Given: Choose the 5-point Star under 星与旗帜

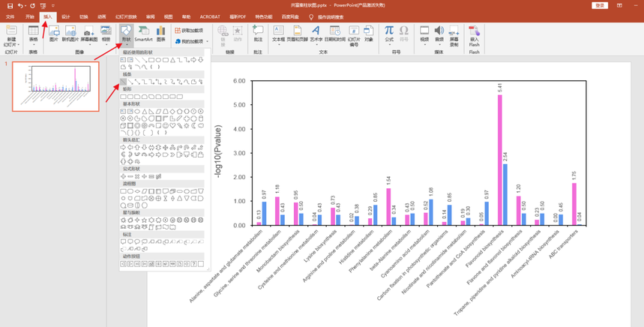Looking at the screenshot, I should click(x=145, y=220).
